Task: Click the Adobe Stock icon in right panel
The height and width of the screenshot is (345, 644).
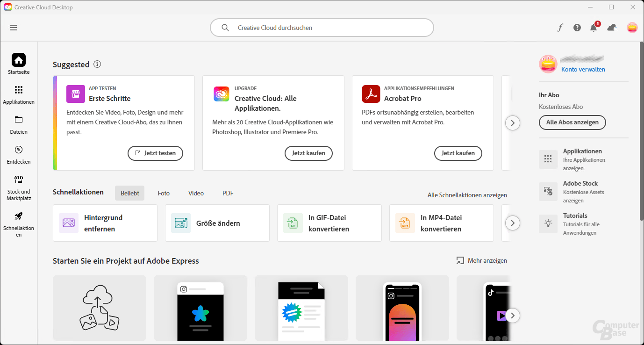Action: 548,192
